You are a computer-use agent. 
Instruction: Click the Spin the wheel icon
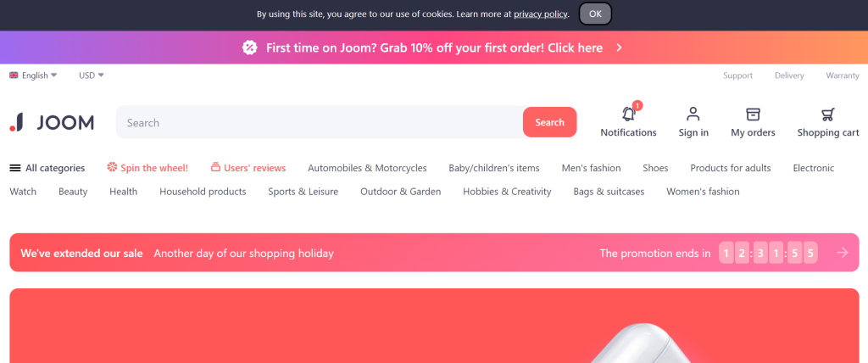pyautogui.click(x=113, y=167)
